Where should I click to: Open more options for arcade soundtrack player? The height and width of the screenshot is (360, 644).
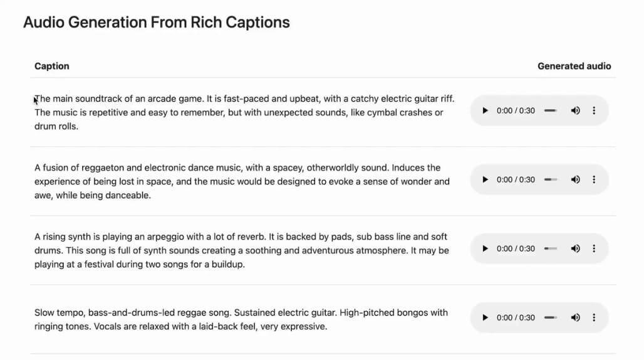point(594,111)
